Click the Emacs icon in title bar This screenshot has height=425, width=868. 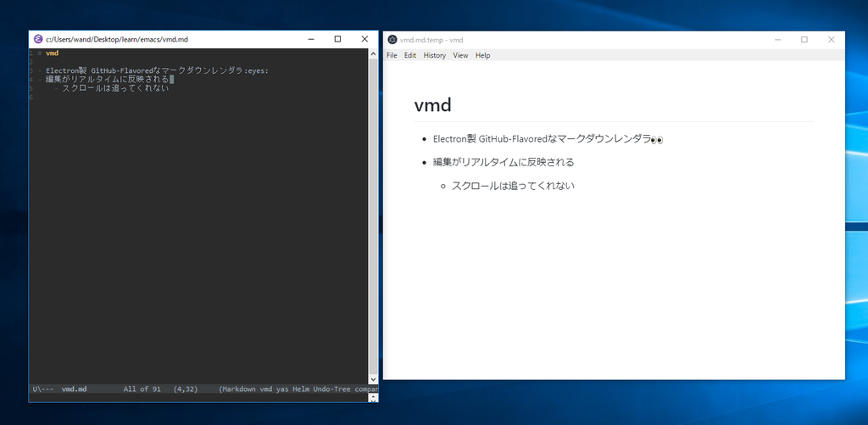37,39
